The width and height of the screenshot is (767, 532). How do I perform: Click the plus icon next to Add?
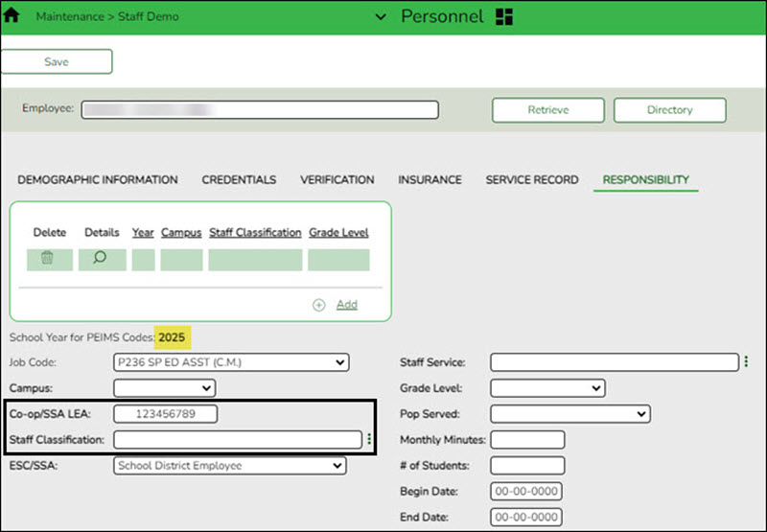319,305
